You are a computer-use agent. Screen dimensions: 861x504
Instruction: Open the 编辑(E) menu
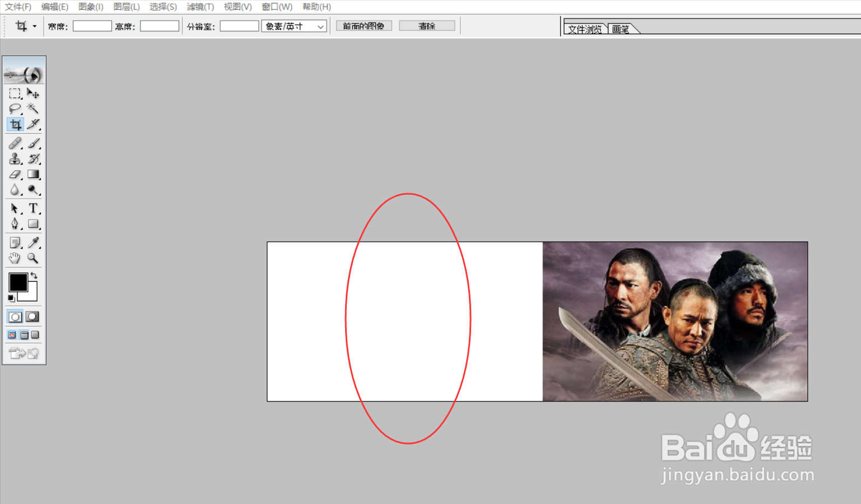click(x=55, y=7)
